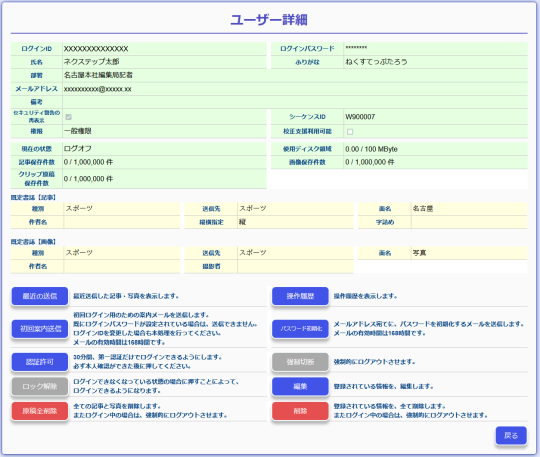The height and width of the screenshot is (457, 540).
Task: Select the 面名 value 名古屋
Action: click(423, 209)
